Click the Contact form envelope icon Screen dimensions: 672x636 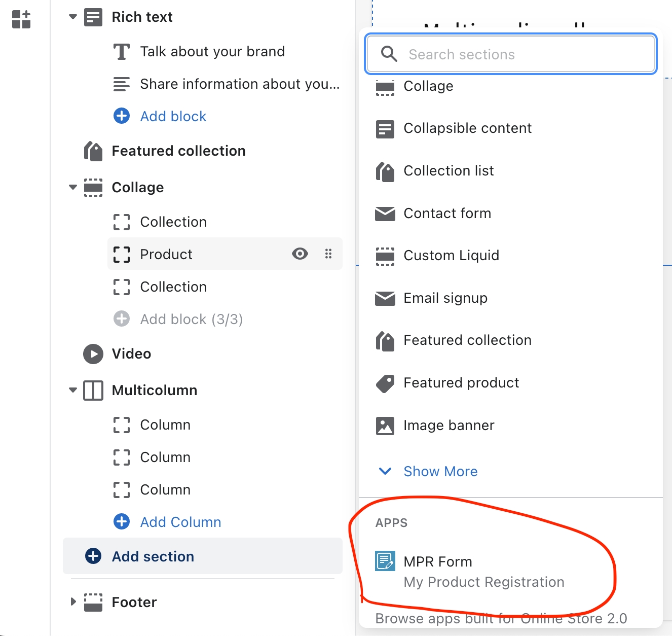(x=385, y=214)
